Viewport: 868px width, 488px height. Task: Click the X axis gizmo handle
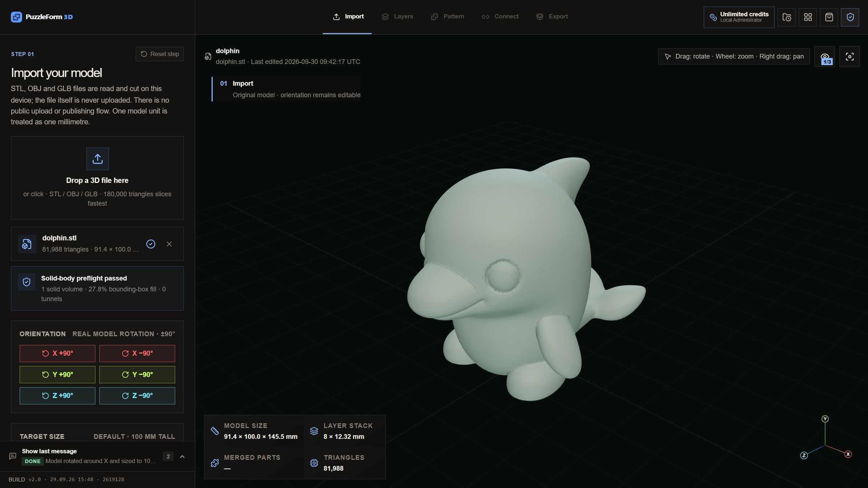848,454
